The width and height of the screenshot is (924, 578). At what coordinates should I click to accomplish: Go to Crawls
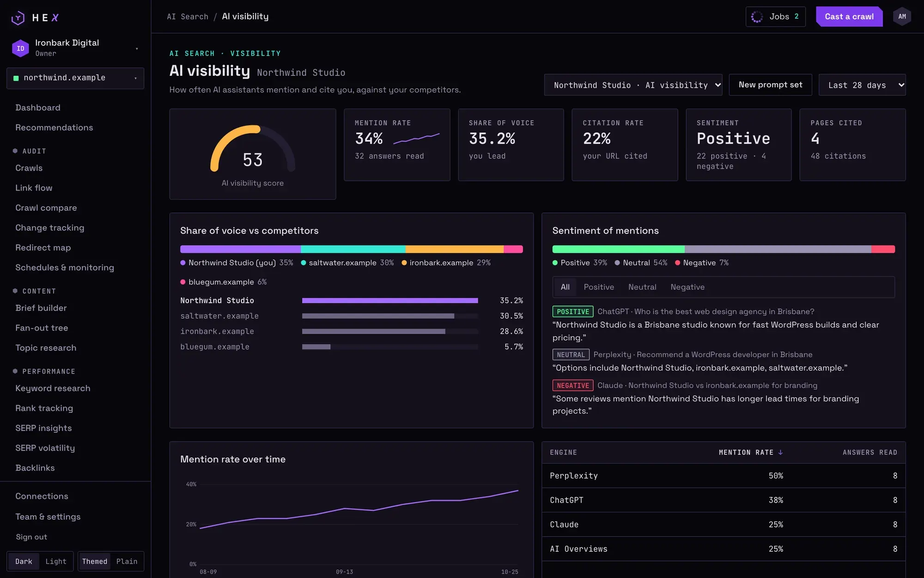click(29, 168)
